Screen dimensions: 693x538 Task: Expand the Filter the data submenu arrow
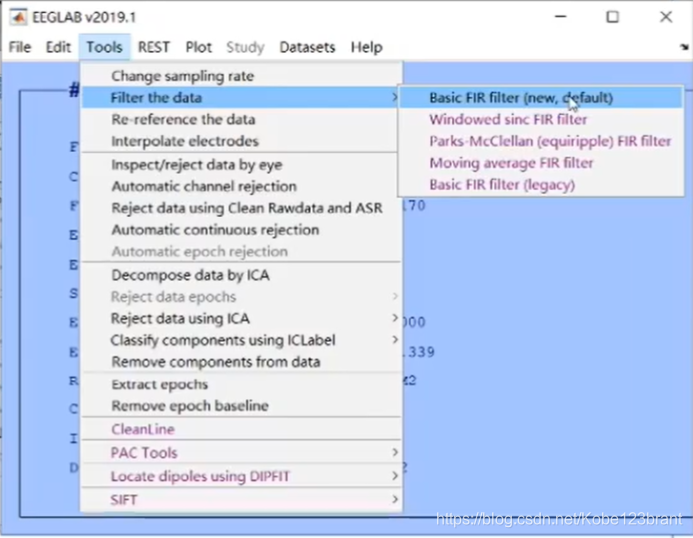pyautogui.click(x=394, y=98)
